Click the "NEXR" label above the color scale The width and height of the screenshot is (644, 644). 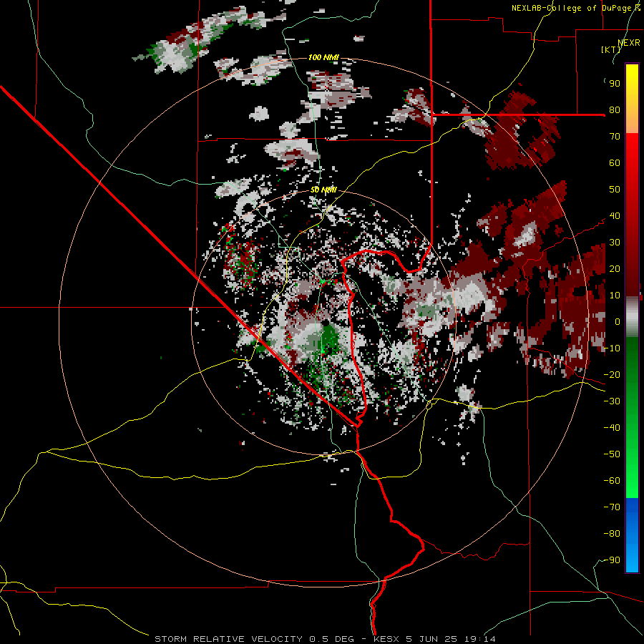point(629,43)
